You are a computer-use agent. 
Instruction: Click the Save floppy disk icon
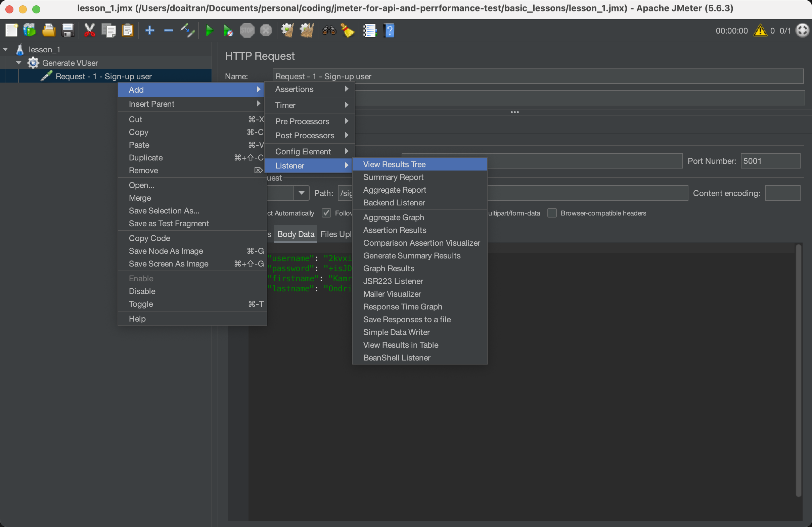pyautogui.click(x=67, y=30)
